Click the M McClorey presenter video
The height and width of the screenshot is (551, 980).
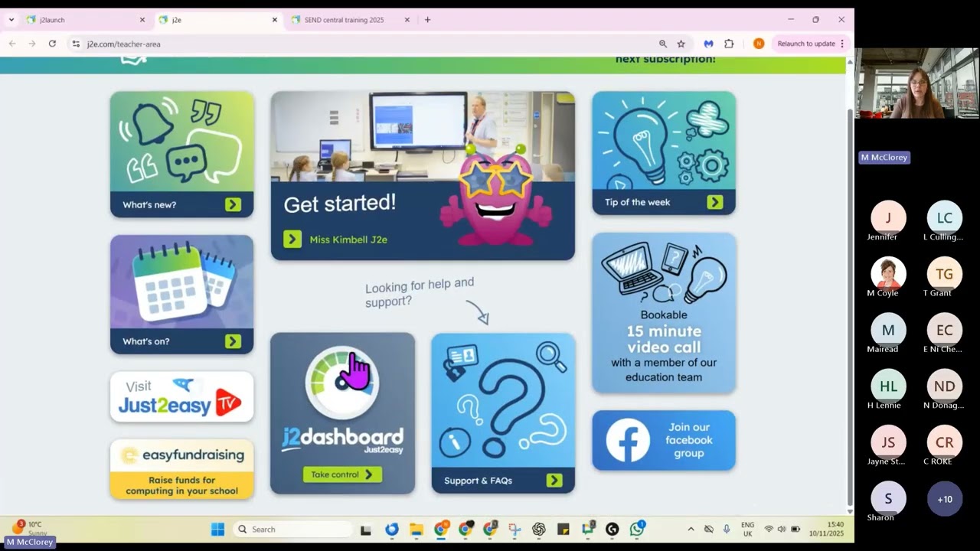tap(917, 83)
